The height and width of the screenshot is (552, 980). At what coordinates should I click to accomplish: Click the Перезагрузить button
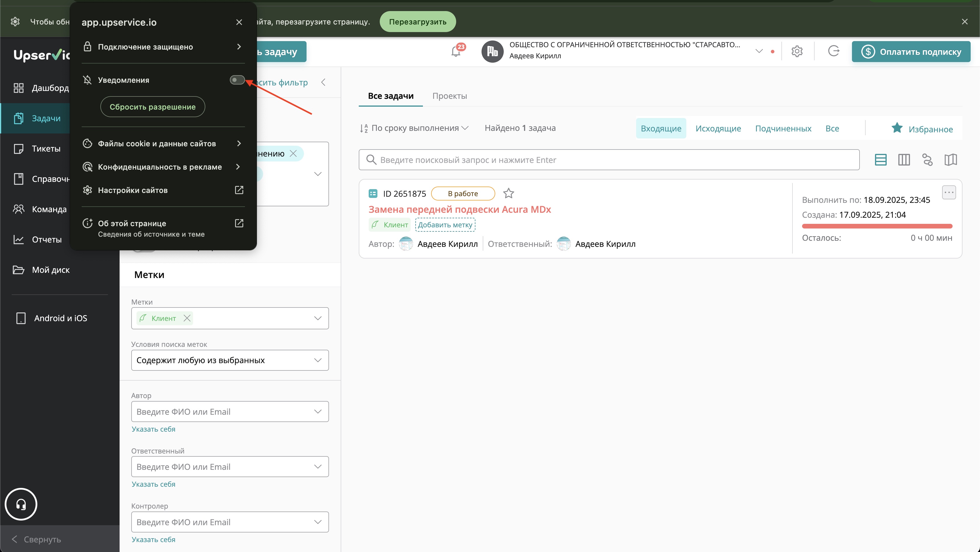point(417,22)
